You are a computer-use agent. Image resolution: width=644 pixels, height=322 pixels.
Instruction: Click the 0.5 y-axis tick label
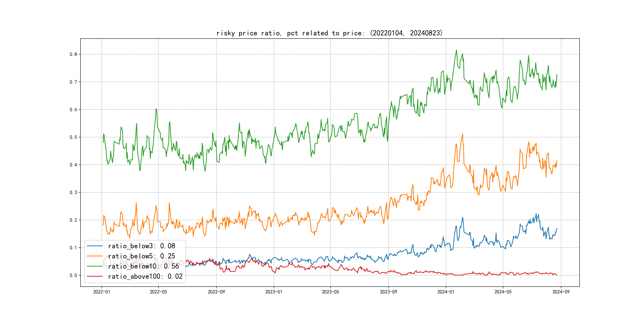point(73,137)
